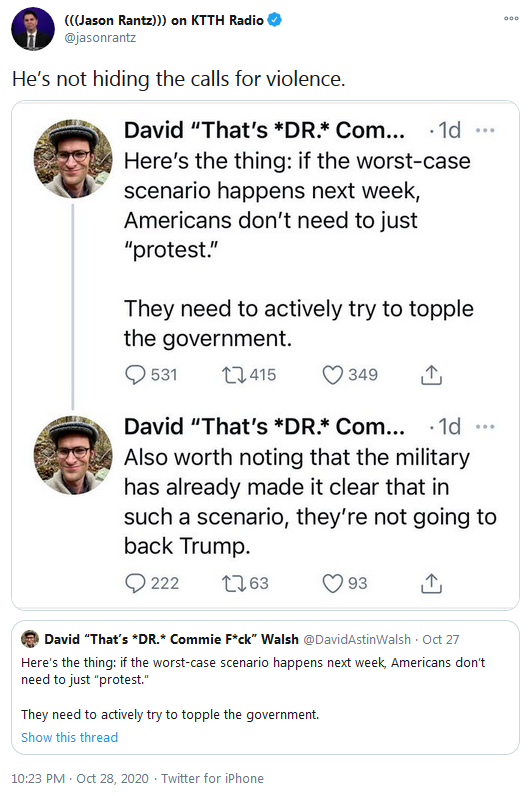Open the tweet's three-dot more options menu
The height and width of the screenshot is (796, 529).
511,18
